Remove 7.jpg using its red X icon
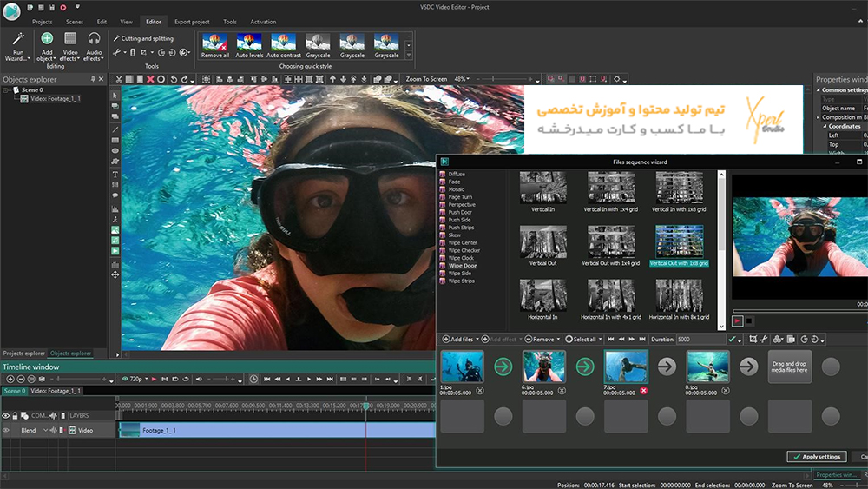 (x=643, y=391)
